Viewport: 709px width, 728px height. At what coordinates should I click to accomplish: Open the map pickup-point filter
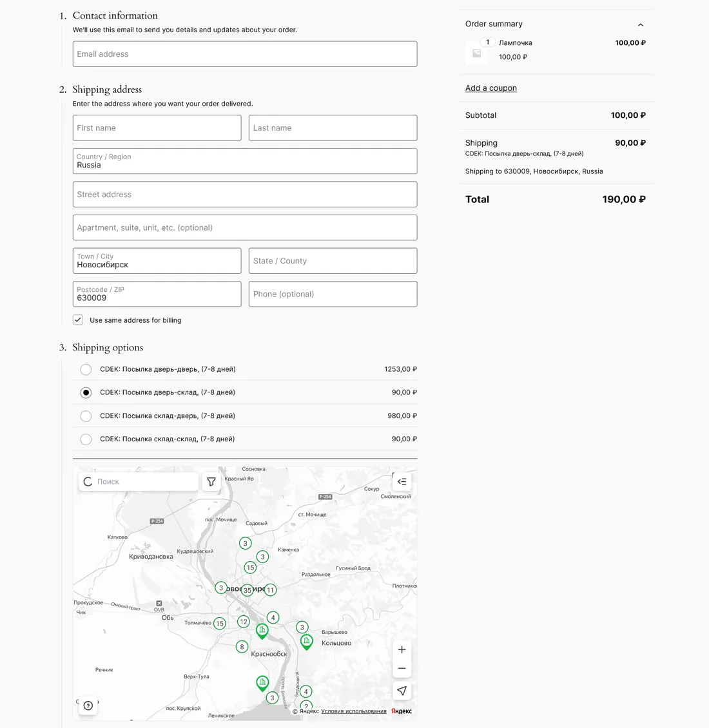point(211,482)
